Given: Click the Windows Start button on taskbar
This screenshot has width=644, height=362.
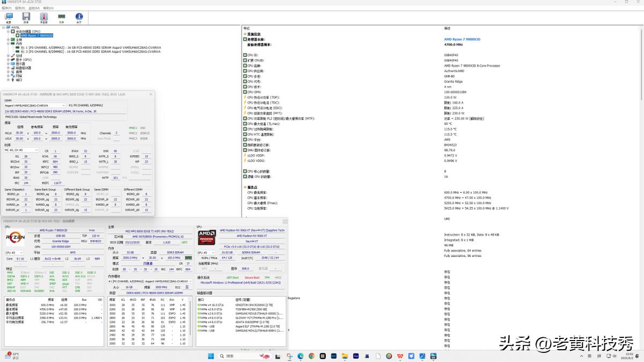Looking at the screenshot, I should (x=211, y=356).
